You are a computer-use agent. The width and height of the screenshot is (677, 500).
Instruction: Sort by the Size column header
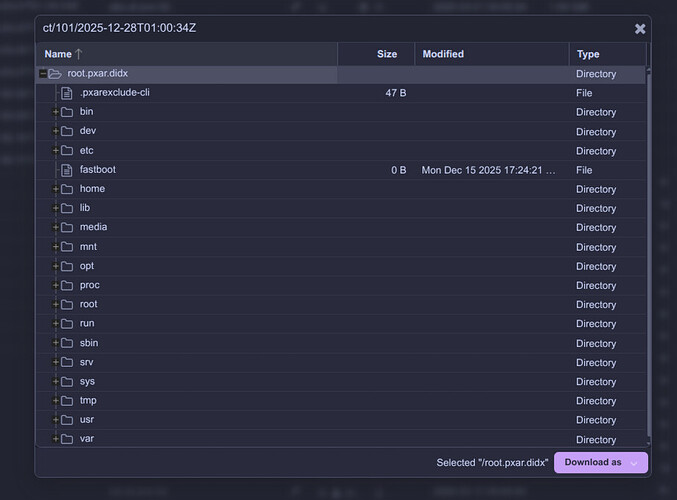pyautogui.click(x=386, y=54)
